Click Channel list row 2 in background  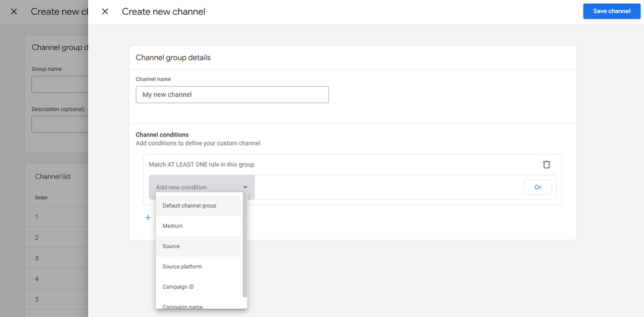(x=57, y=237)
